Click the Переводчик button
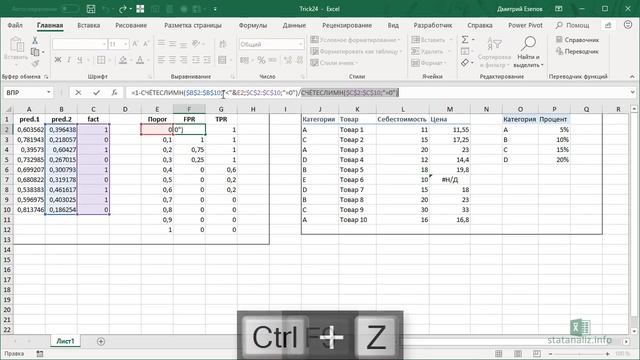Viewport: 640px width, 360px height. tap(577, 51)
